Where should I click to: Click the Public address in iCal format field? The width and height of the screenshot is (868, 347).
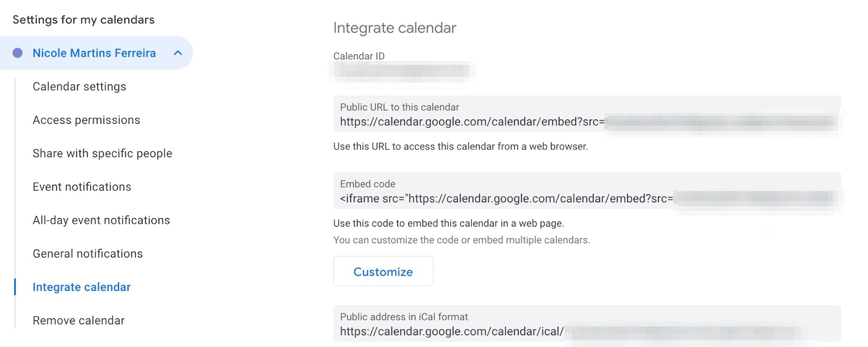[x=586, y=324]
